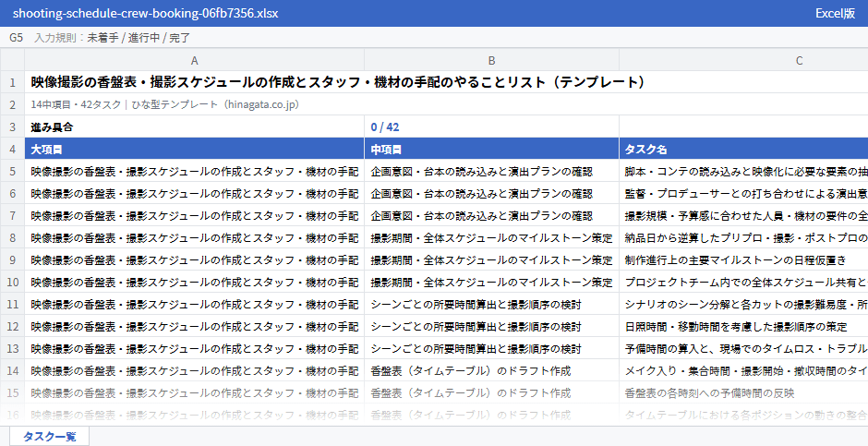Click row 9 column A cell '映像撮影の香盤表…'
The width and height of the screenshot is (868, 446).
194,260
